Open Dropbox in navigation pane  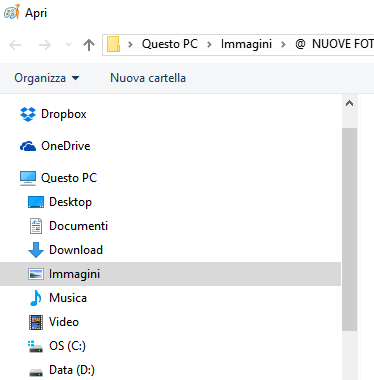click(x=64, y=114)
